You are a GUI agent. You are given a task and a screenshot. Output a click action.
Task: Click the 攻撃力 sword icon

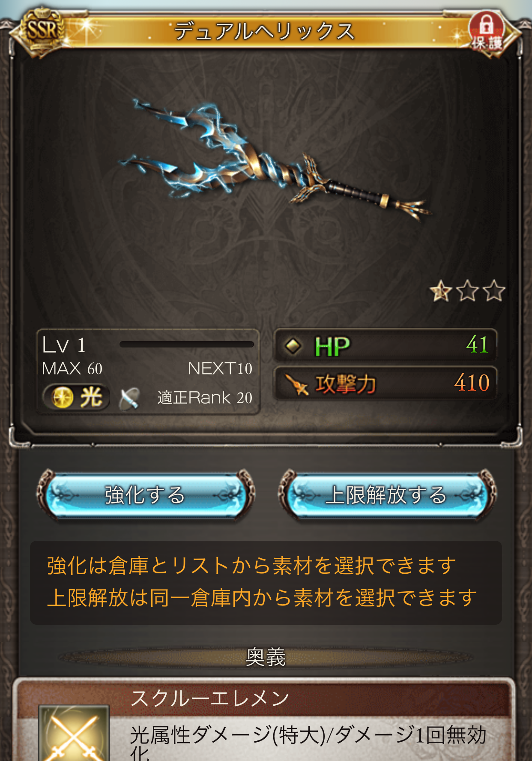click(297, 384)
